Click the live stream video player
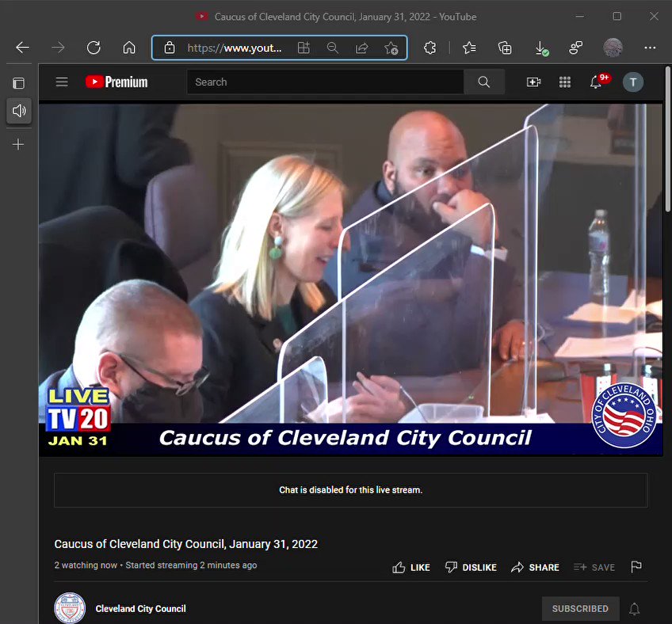Image resolution: width=672 pixels, height=624 pixels. [350, 280]
